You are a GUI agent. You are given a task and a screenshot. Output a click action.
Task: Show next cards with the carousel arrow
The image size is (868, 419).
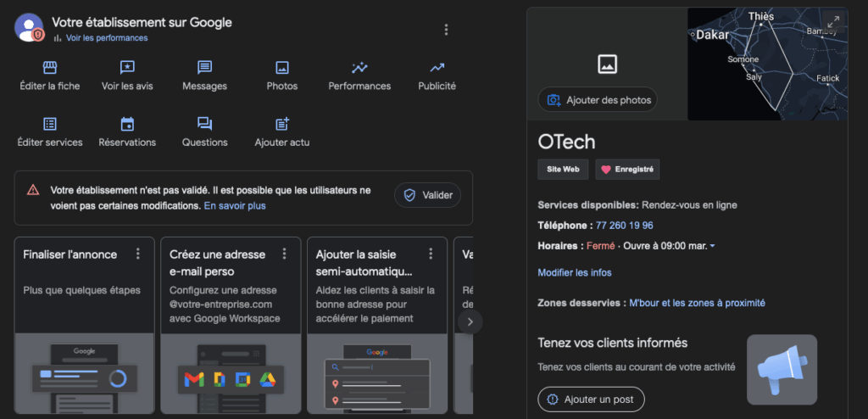point(470,321)
